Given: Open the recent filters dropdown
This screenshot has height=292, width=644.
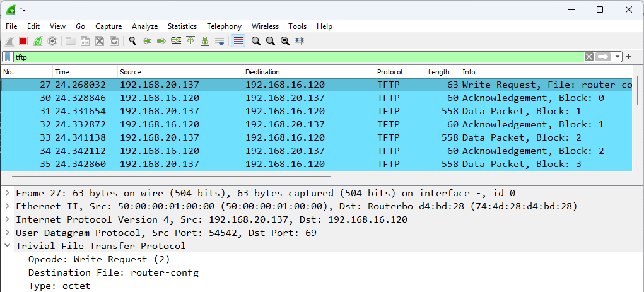Looking at the screenshot, I should click(618, 57).
